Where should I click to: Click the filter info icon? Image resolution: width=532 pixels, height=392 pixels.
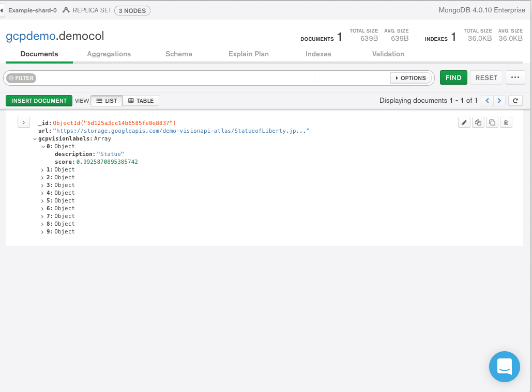(x=11, y=78)
